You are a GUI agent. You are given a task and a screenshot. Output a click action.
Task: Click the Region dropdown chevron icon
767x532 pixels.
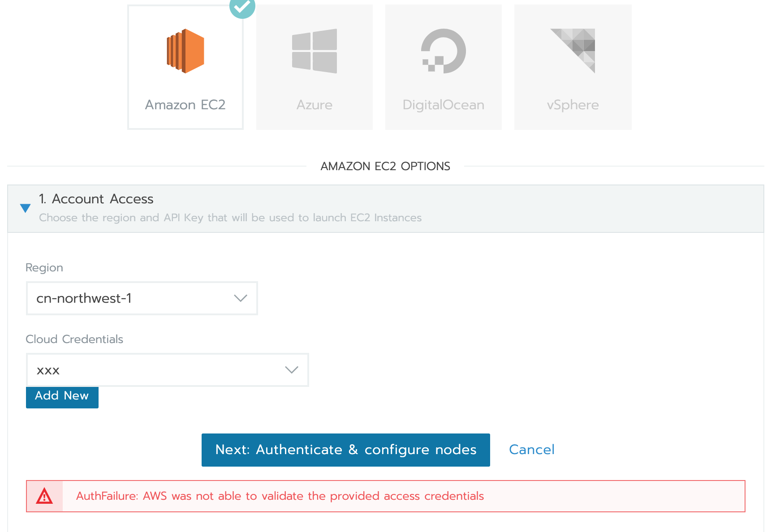(x=241, y=298)
